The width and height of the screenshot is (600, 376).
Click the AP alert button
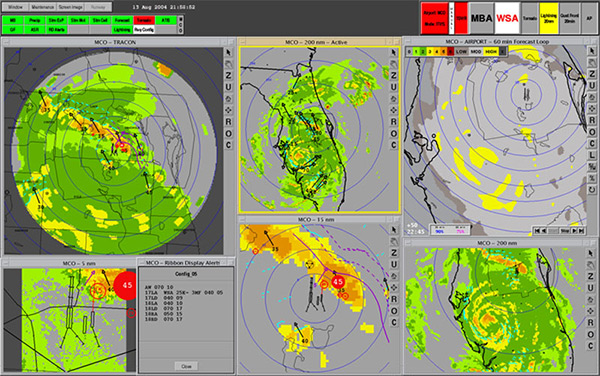pos(589,18)
